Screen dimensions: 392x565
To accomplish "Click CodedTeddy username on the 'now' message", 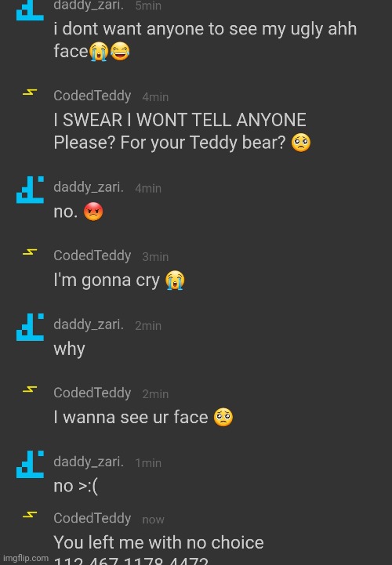I will 93,518.
